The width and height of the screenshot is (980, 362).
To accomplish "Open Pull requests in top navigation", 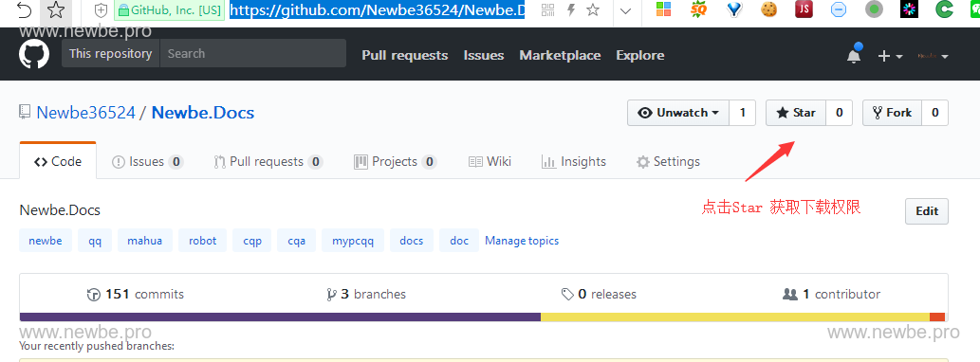I will pyautogui.click(x=405, y=56).
